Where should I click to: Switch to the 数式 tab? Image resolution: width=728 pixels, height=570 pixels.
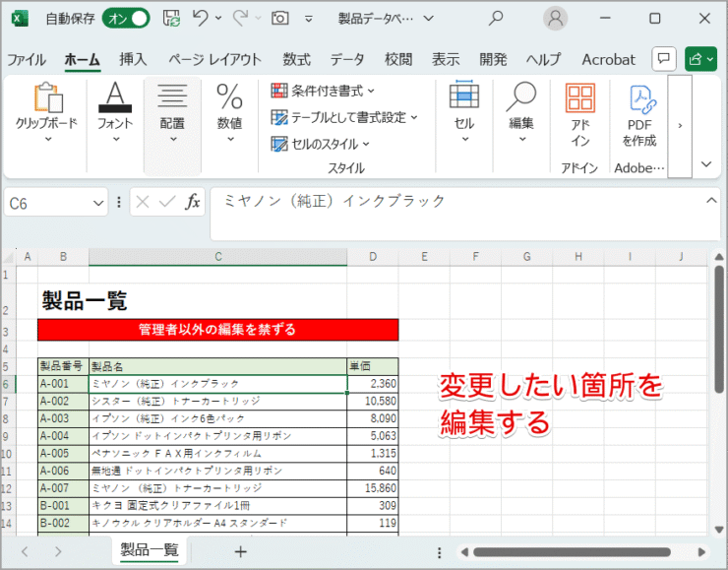pos(296,59)
